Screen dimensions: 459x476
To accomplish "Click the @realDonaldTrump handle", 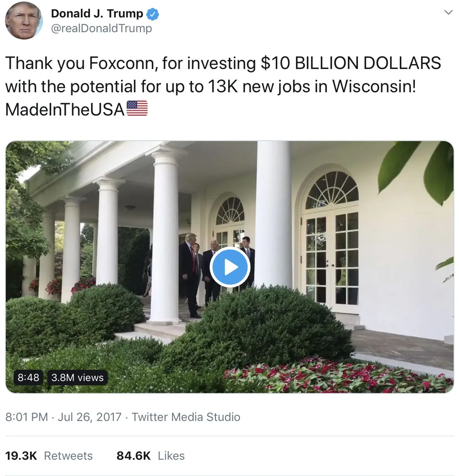I will (x=101, y=28).
